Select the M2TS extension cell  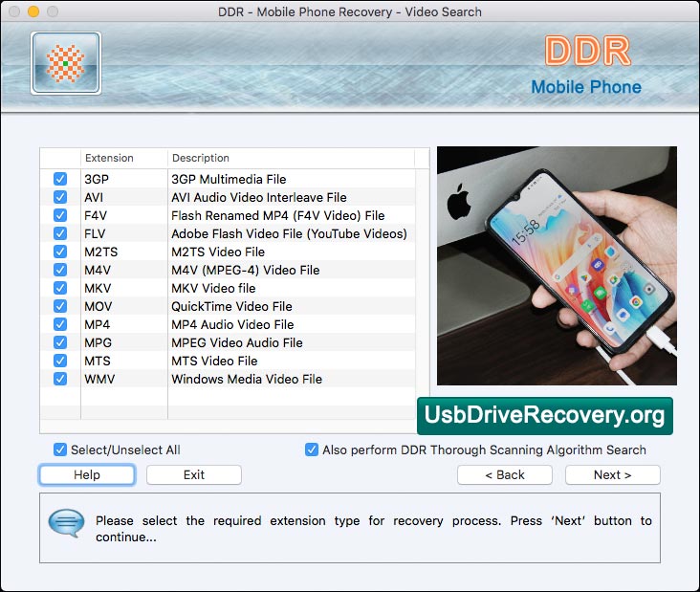coord(124,252)
